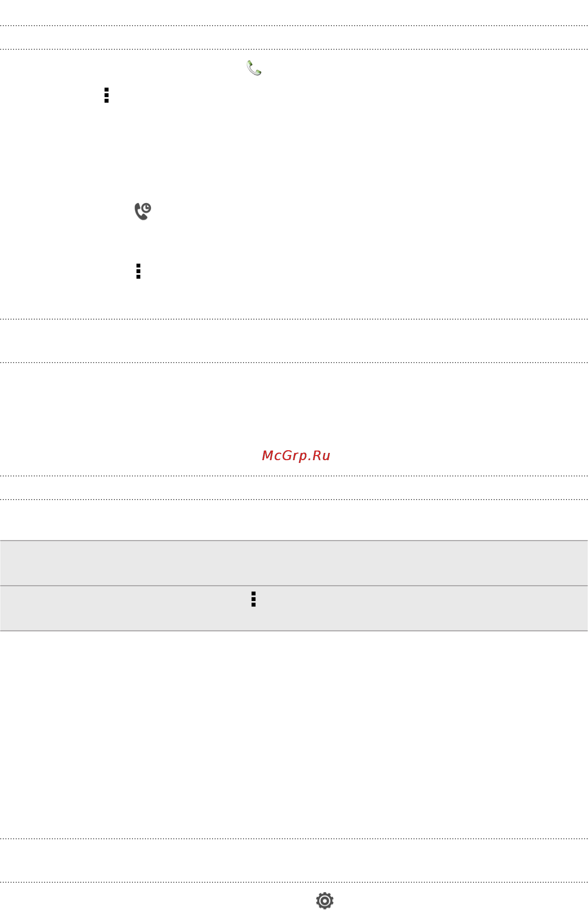Choose the vertical-dots menu in shaded table

pos(253,599)
